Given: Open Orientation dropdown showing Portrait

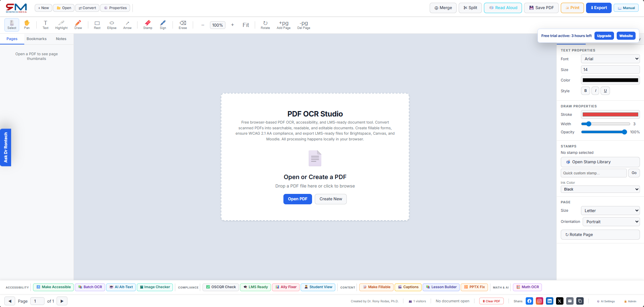Looking at the screenshot, I should pos(611,221).
